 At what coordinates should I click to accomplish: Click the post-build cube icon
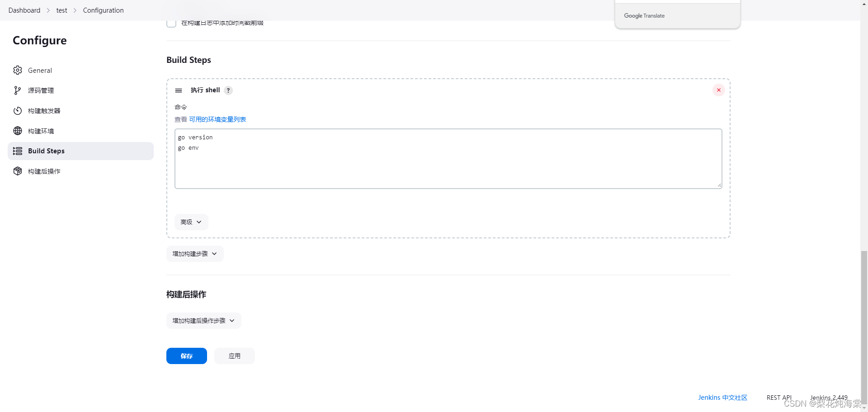tap(18, 171)
